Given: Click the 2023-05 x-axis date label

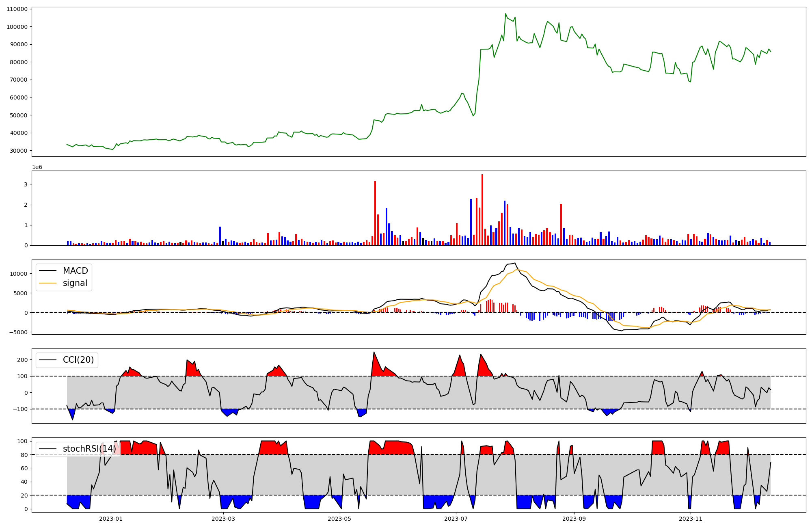Looking at the screenshot, I should (339, 519).
